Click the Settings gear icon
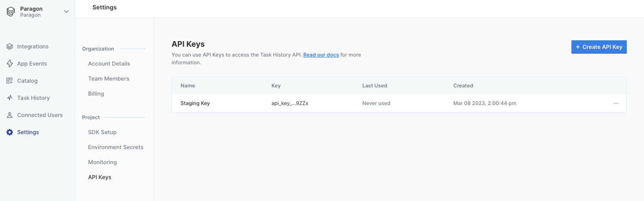This screenshot has width=644, height=201. click(9, 132)
